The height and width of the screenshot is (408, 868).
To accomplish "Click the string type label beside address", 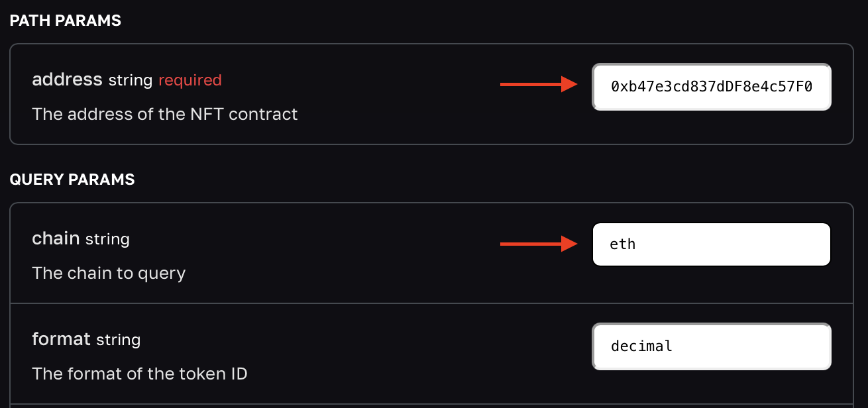I will [x=130, y=80].
